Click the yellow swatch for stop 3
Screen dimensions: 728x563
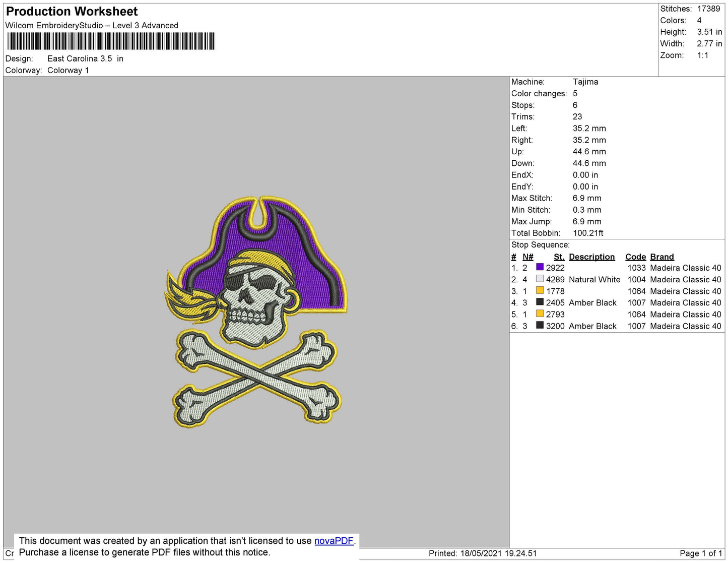tap(540, 290)
